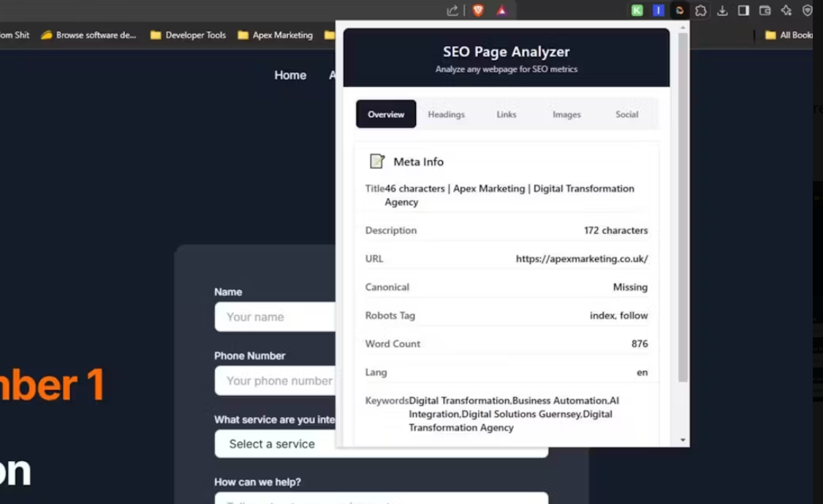
Task: Toggle the sidebar panel icon
Action: [x=743, y=10]
